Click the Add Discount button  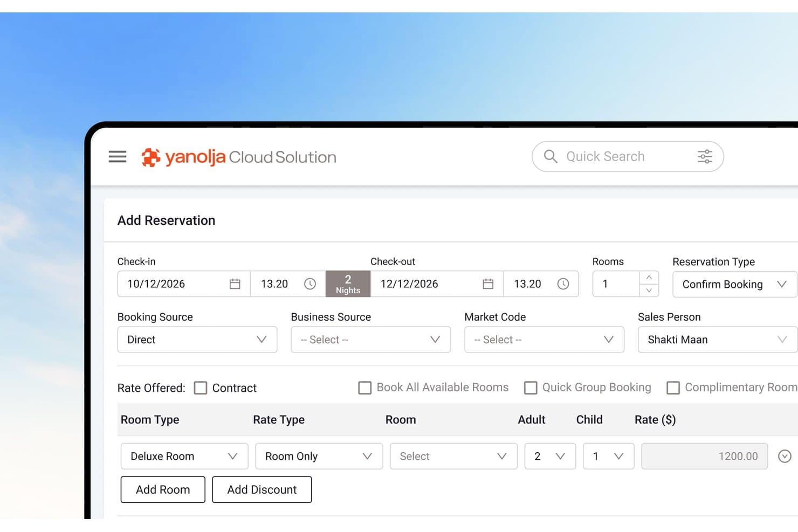pos(262,489)
